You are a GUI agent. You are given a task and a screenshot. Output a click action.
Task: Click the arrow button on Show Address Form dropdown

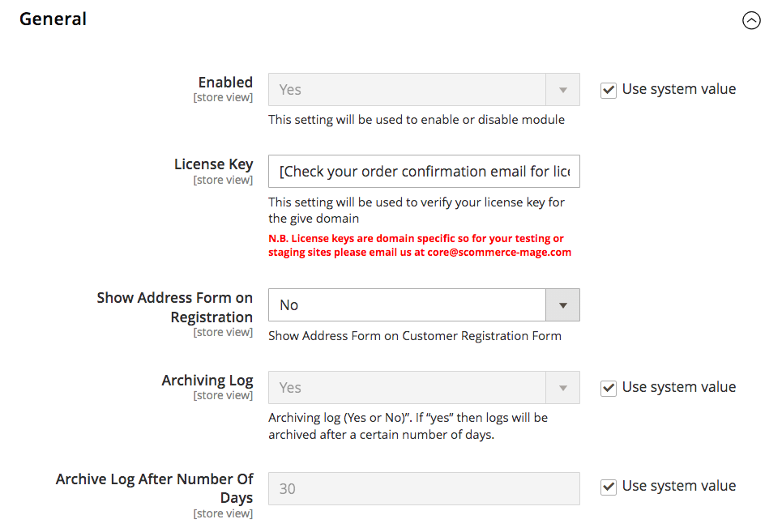click(x=563, y=305)
